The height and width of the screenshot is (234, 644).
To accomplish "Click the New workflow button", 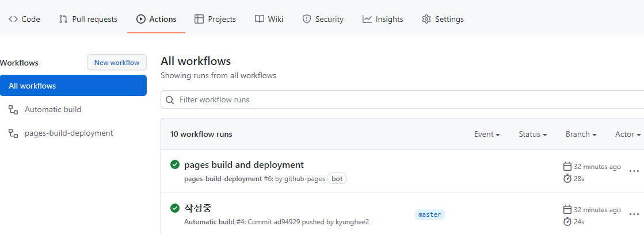I will 117,62.
